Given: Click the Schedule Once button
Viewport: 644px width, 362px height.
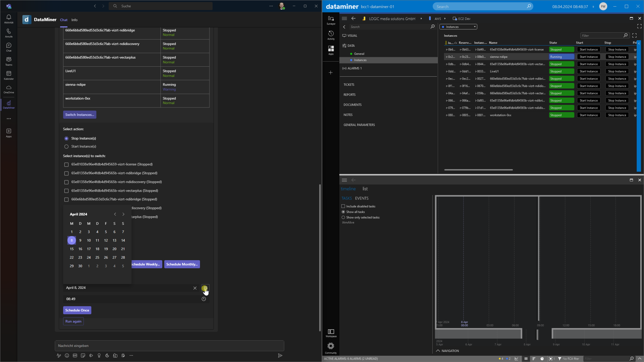Looking at the screenshot, I should coord(77,310).
